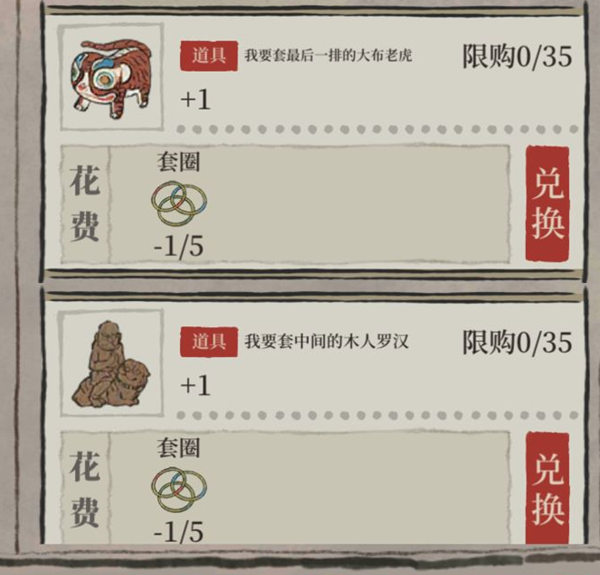Image resolution: width=600 pixels, height=575 pixels.
Task: Click the ring toss icon in tiger cost
Action: pyautogui.click(x=179, y=203)
